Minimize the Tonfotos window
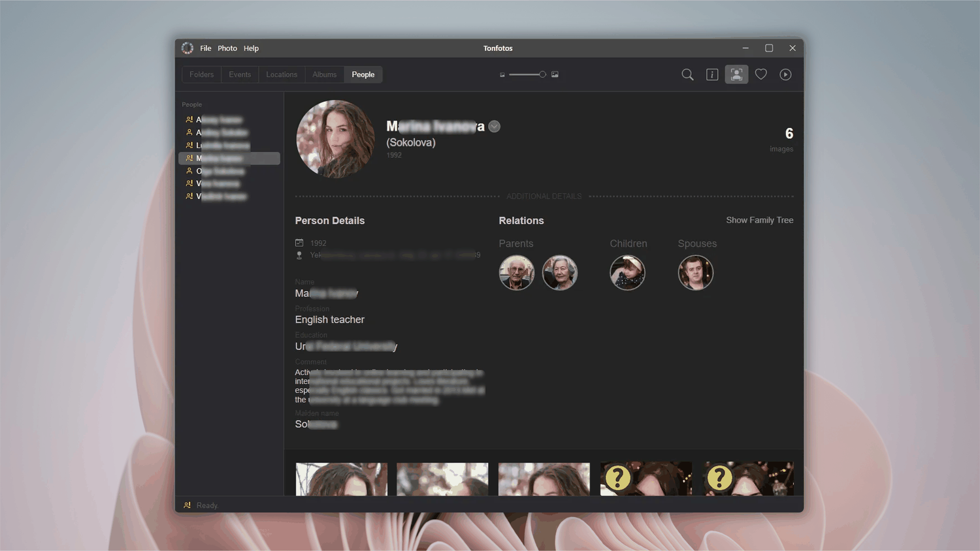 (745, 48)
